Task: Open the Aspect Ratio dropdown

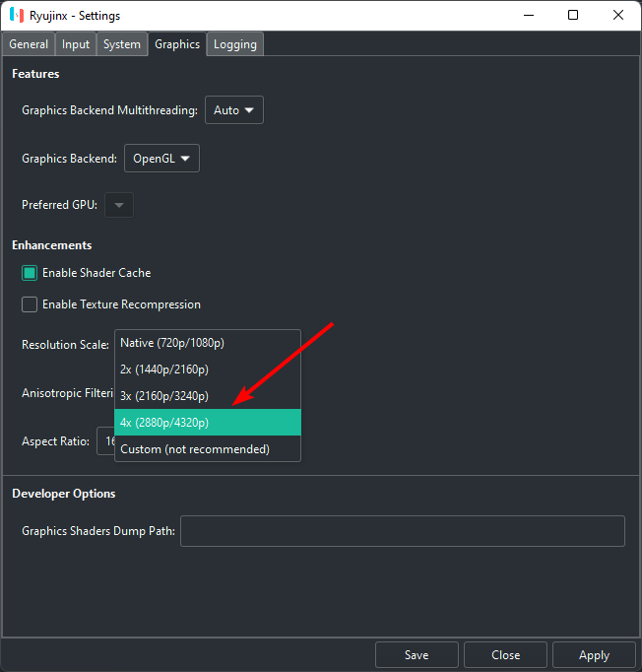Action: [105, 441]
